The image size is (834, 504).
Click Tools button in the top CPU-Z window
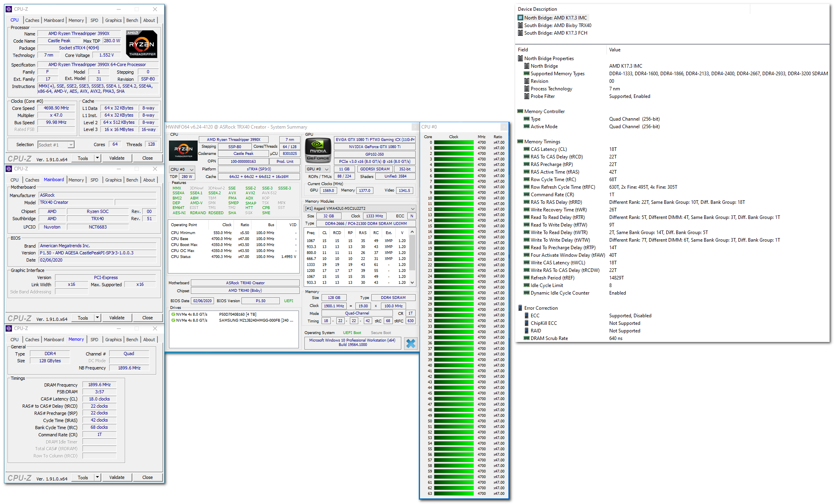coord(83,158)
